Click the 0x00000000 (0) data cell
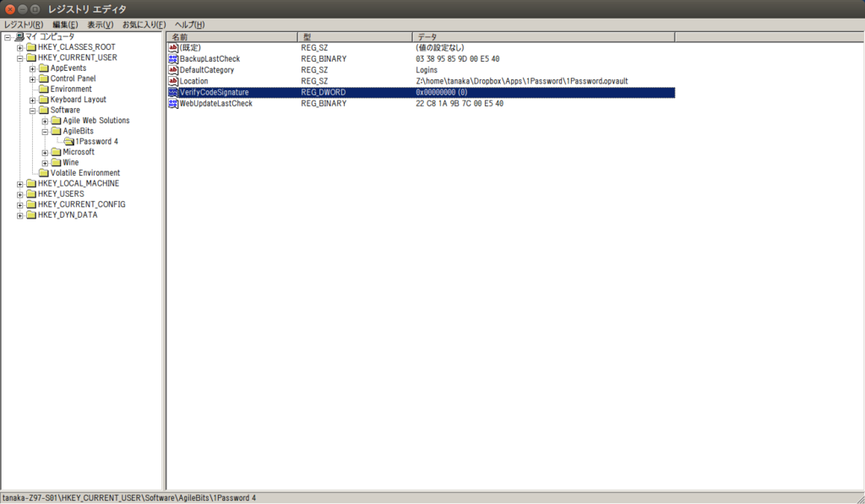The image size is (865, 504). pyautogui.click(x=441, y=93)
